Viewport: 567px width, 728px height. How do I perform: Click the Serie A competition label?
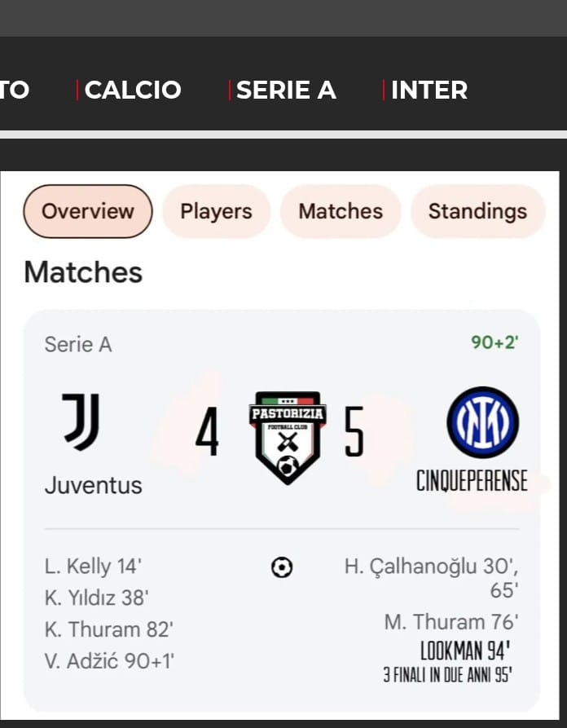[78, 345]
